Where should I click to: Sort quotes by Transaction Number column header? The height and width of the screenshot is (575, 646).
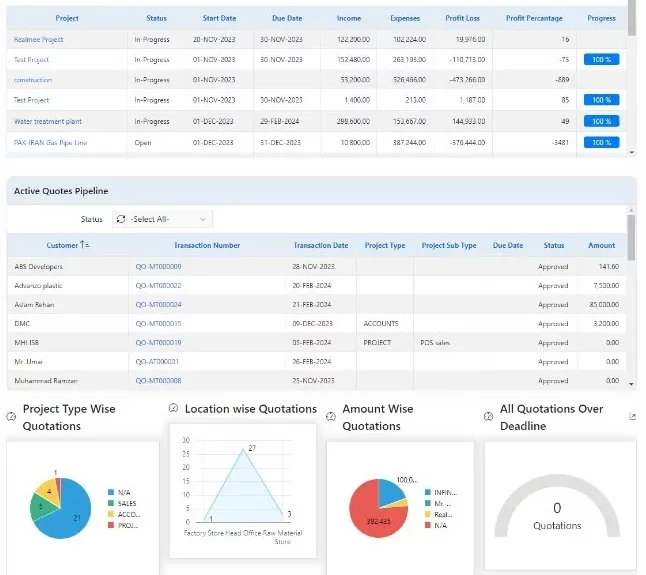point(206,245)
